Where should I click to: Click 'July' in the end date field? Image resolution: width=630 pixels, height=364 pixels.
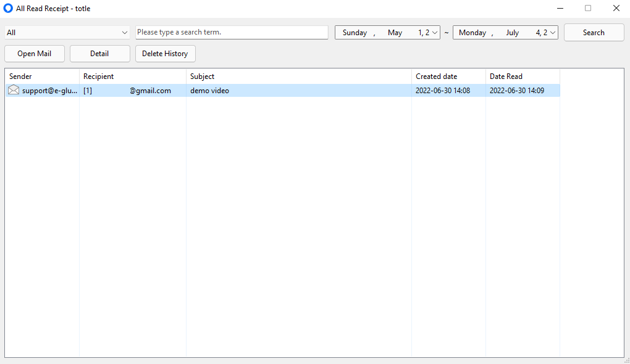click(x=512, y=33)
